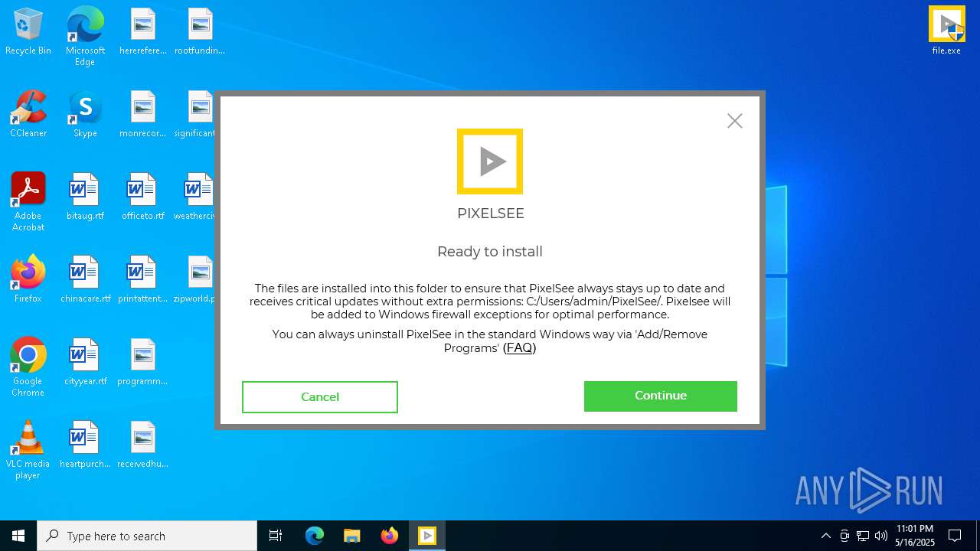Click the PixelSee logo in installer
This screenshot has height=551, width=980.
click(490, 161)
